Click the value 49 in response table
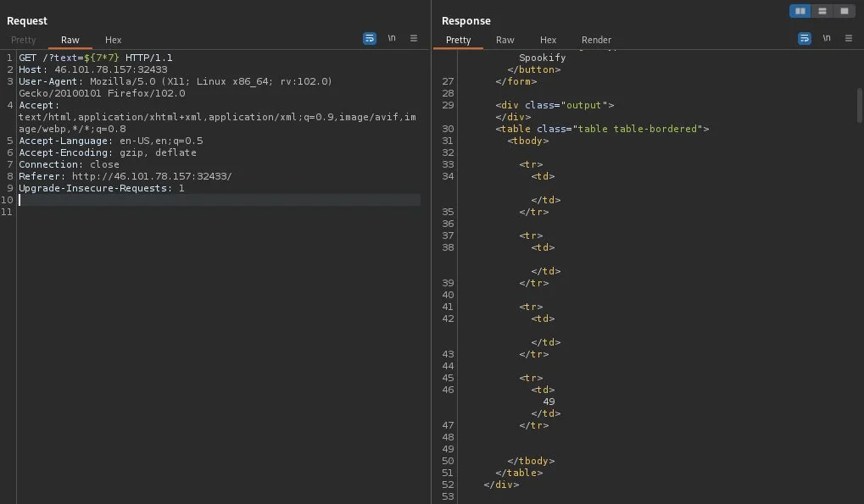 coord(549,402)
